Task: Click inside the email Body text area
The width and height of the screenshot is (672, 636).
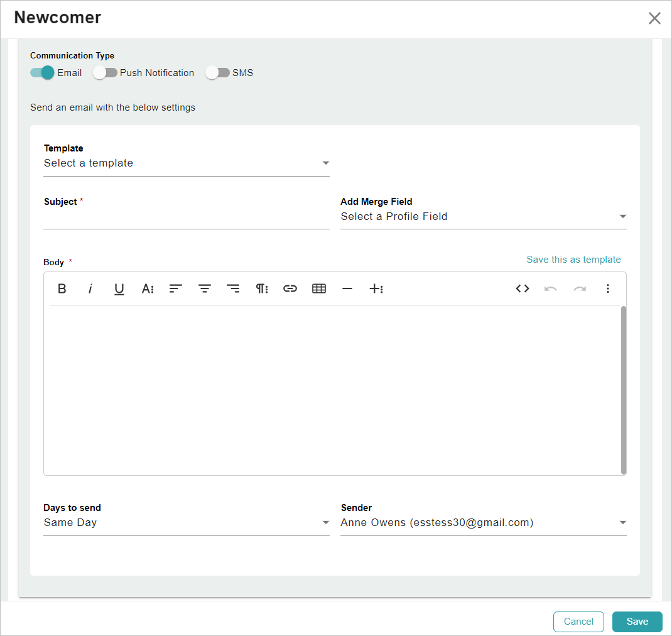Action: coord(332,390)
